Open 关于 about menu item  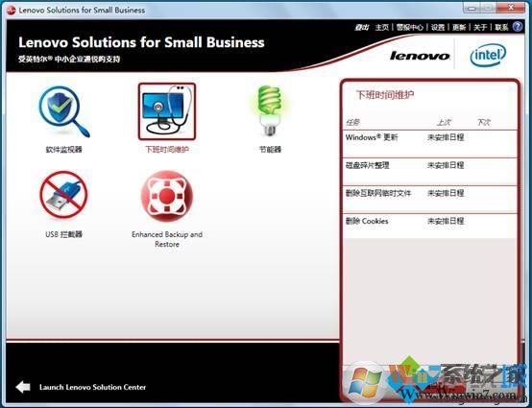[x=480, y=27]
